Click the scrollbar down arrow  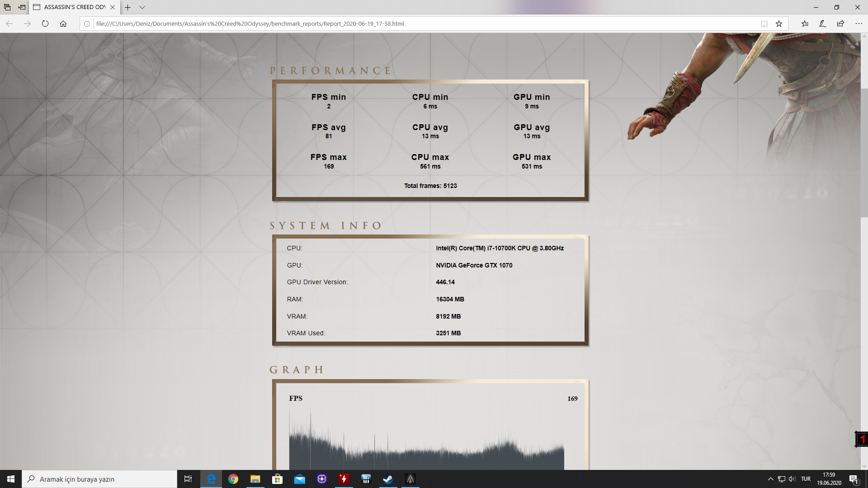[x=864, y=466]
